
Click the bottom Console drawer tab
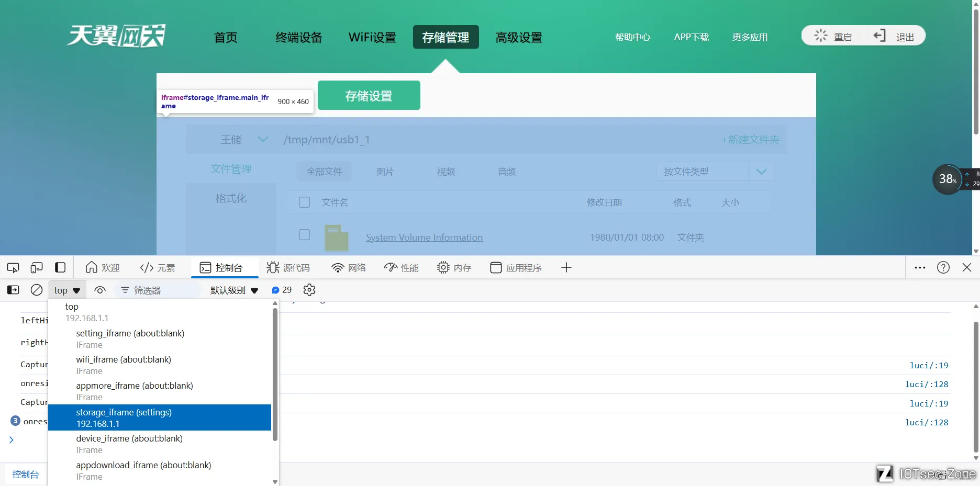pyautogui.click(x=26, y=474)
